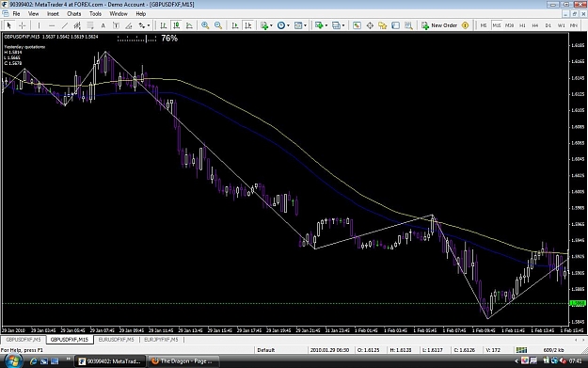This screenshot has height=368, width=588.
Task: Open the Strategy Tester icon
Action: [408, 25]
